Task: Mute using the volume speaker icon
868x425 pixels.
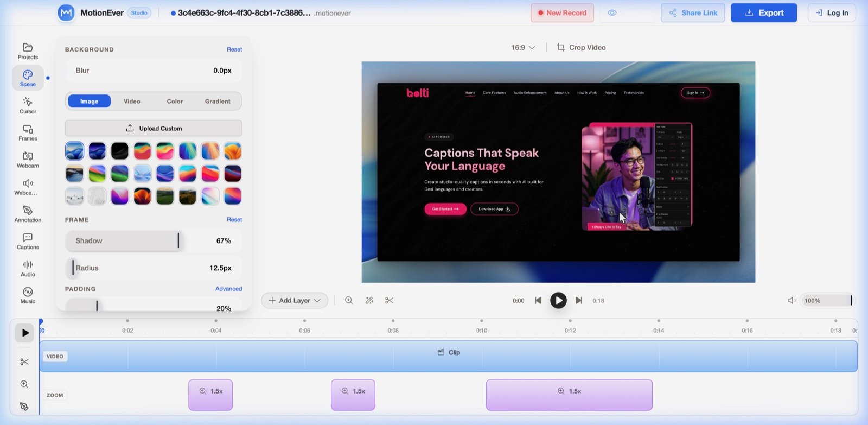Action: pos(792,300)
